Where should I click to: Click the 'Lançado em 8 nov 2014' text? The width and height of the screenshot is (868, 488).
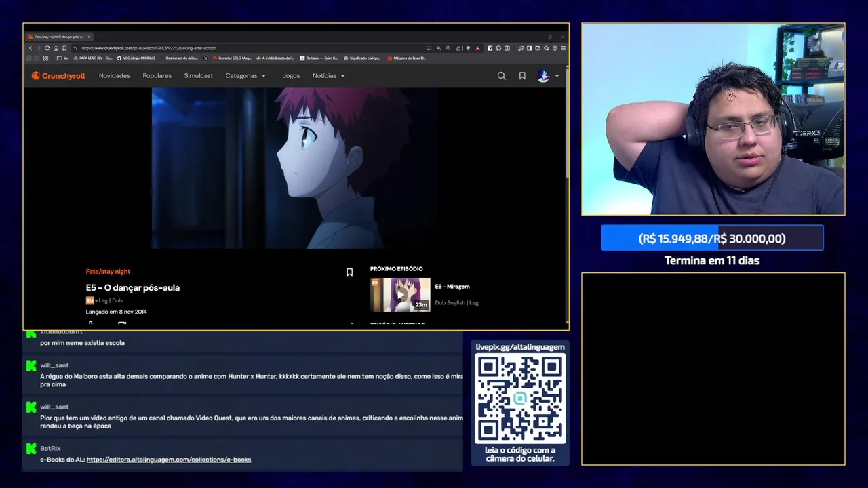tap(117, 312)
